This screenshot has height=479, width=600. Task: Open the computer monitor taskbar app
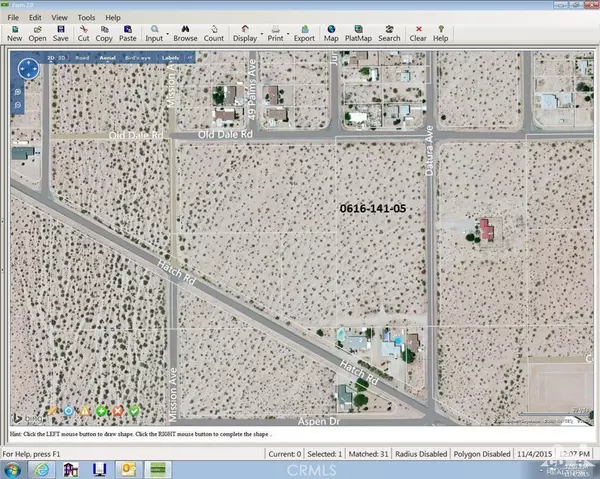click(x=99, y=470)
